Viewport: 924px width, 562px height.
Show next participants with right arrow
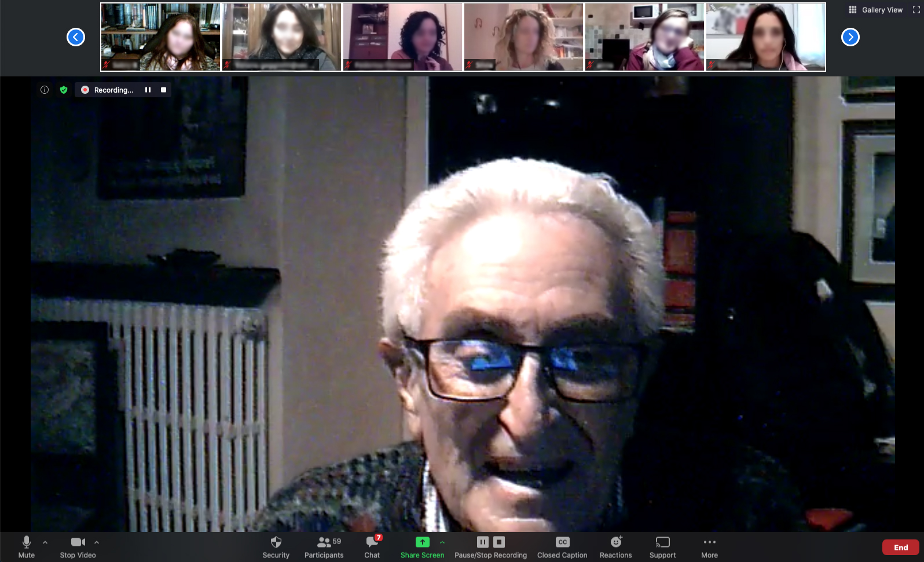tap(850, 37)
